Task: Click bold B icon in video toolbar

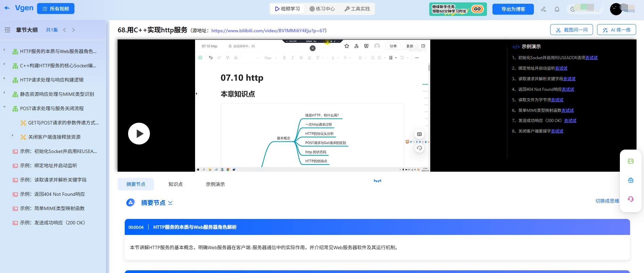Action: 284,58
